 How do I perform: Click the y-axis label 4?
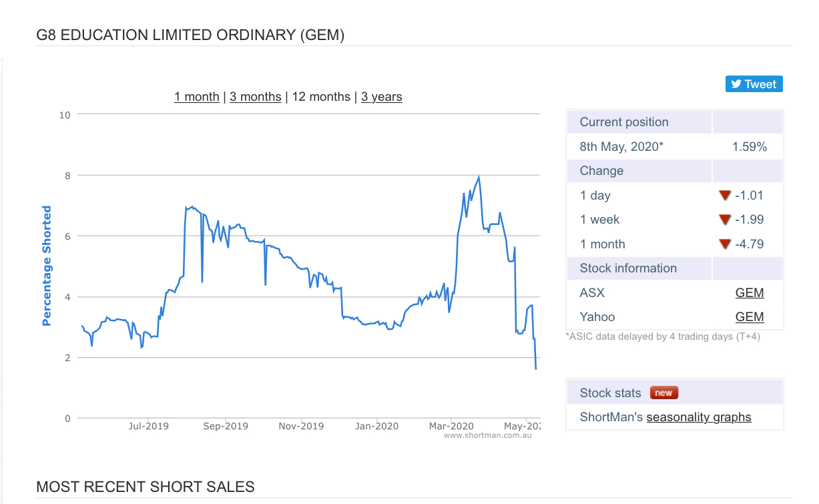click(x=67, y=297)
